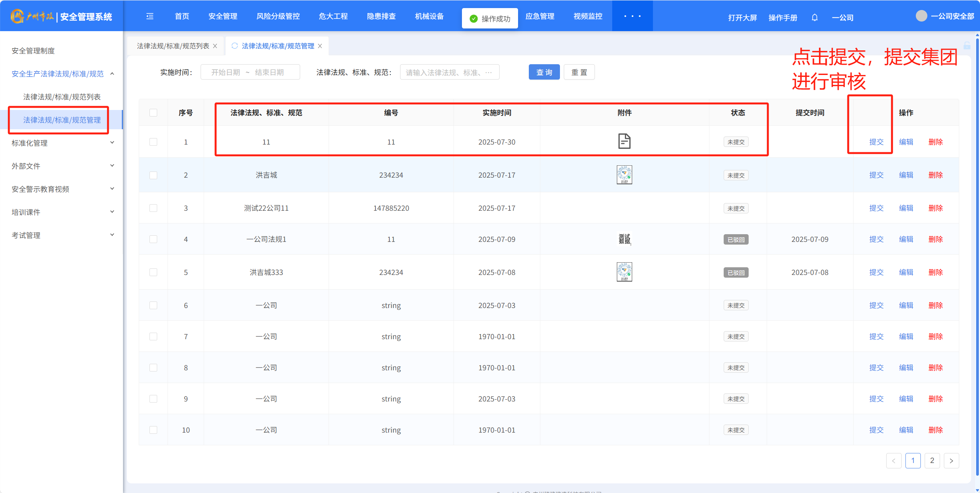This screenshot has height=493, width=980.
Task: Close the 法律法规/标准/规范管理 tab
Action: [320, 46]
